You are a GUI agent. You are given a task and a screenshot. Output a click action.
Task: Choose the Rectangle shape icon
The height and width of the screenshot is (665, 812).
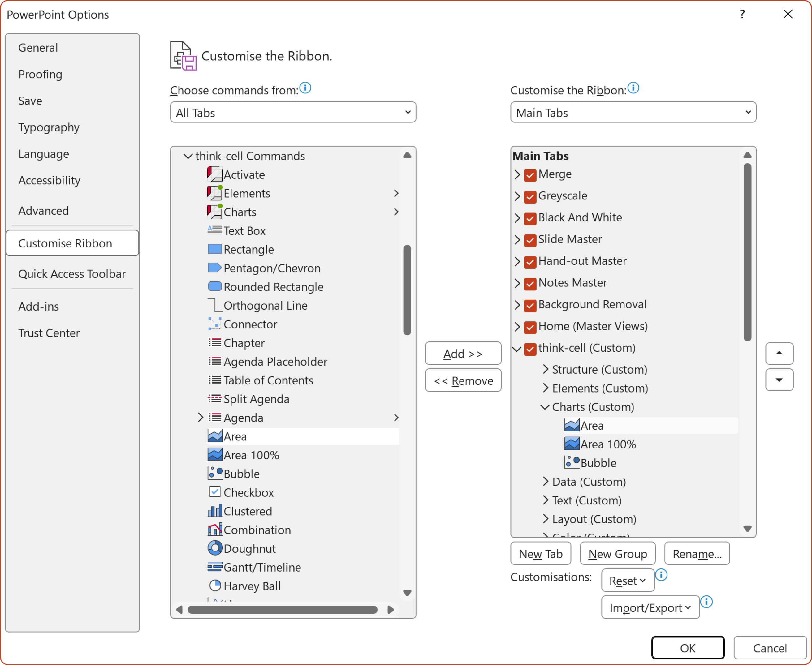[214, 249]
